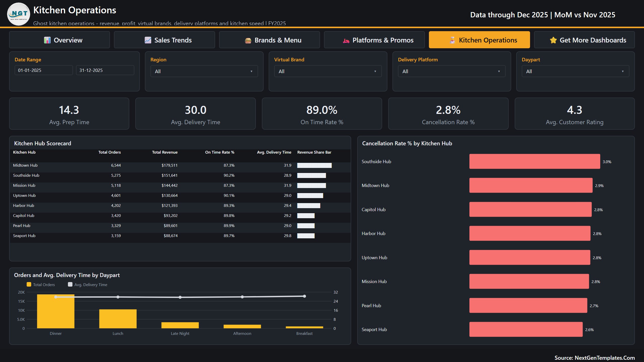
Task: Click Uptown Hub cancellation rate bar
Action: click(x=530, y=257)
